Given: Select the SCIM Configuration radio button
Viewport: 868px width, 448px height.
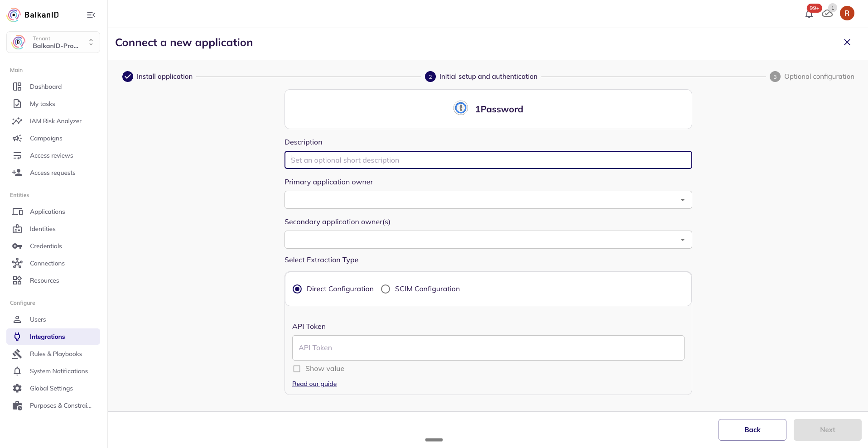Looking at the screenshot, I should pyautogui.click(x=386, y=289).
